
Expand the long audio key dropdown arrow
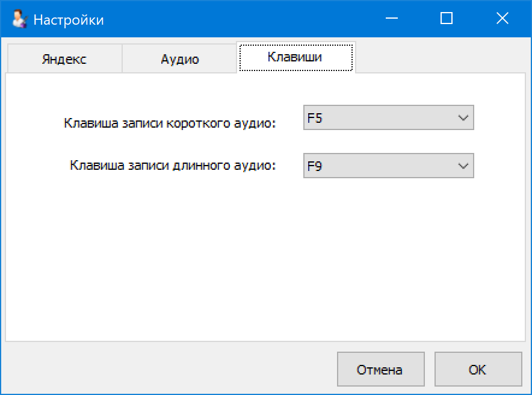click(463, 166)
